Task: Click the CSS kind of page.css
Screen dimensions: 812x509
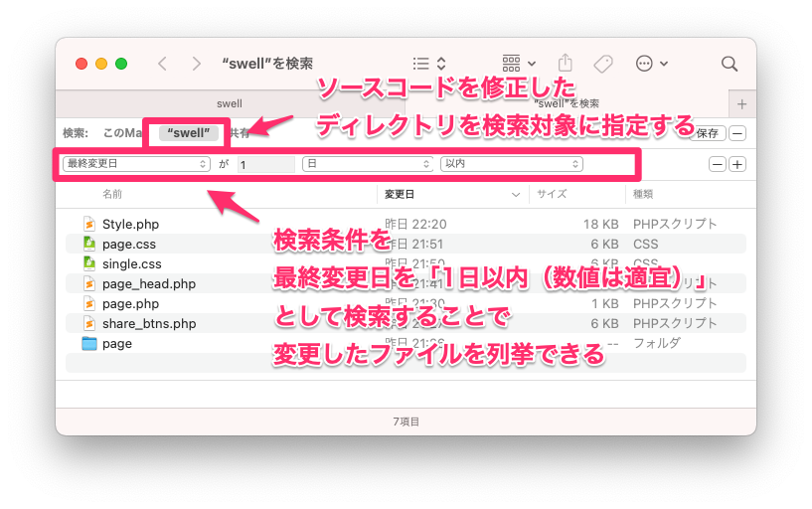Action: pyautogui.click(x=645, y=244)
